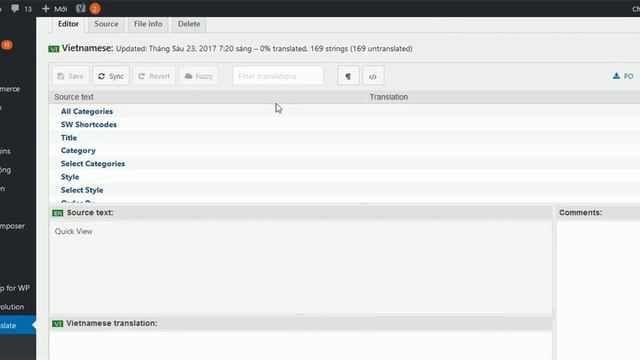Click the plus Mới new content item

(x=54, y=9)
